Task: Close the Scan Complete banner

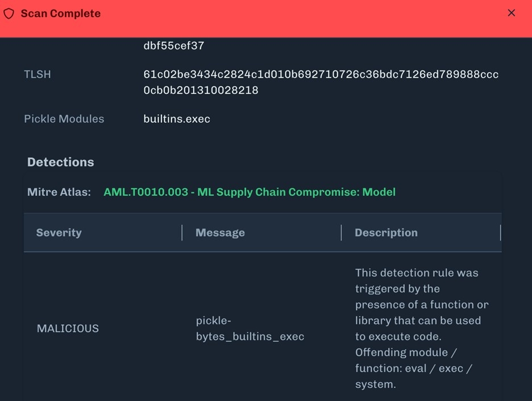Action: pyautogui.click(x=512, y=13)
